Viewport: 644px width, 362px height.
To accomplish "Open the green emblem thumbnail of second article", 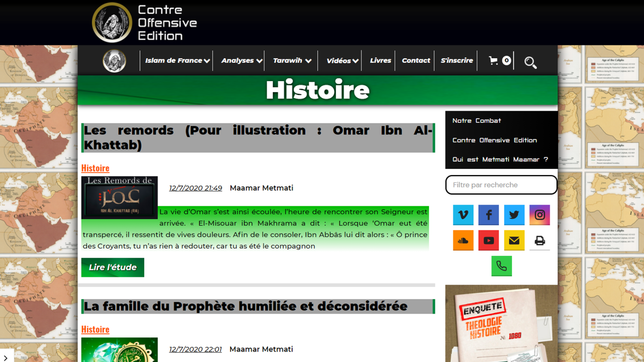I will [119, 350].
